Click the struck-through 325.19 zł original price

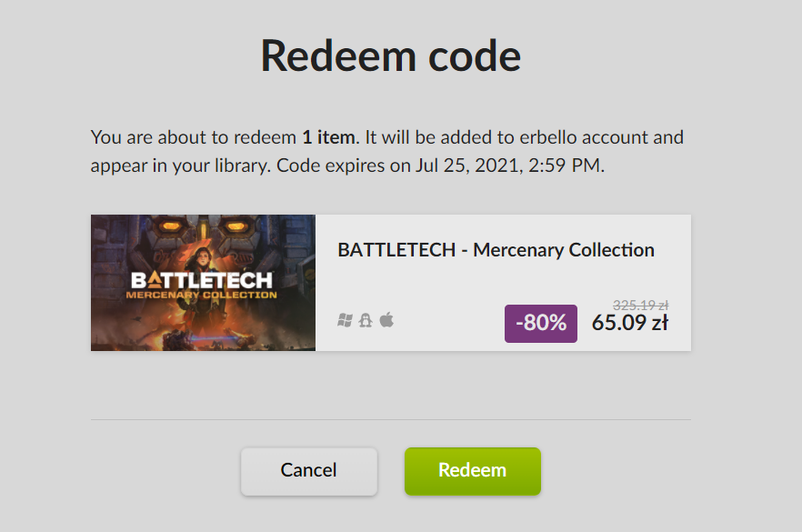(640, 306)
